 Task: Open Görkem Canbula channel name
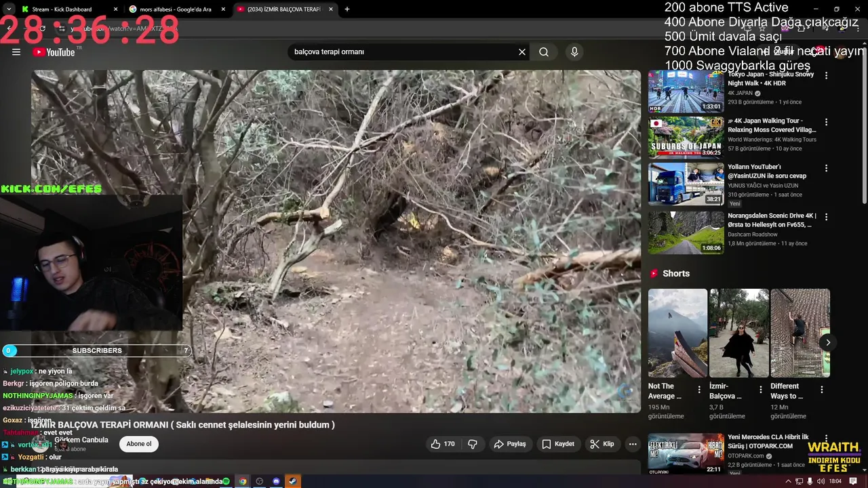[x=81, y=440]
